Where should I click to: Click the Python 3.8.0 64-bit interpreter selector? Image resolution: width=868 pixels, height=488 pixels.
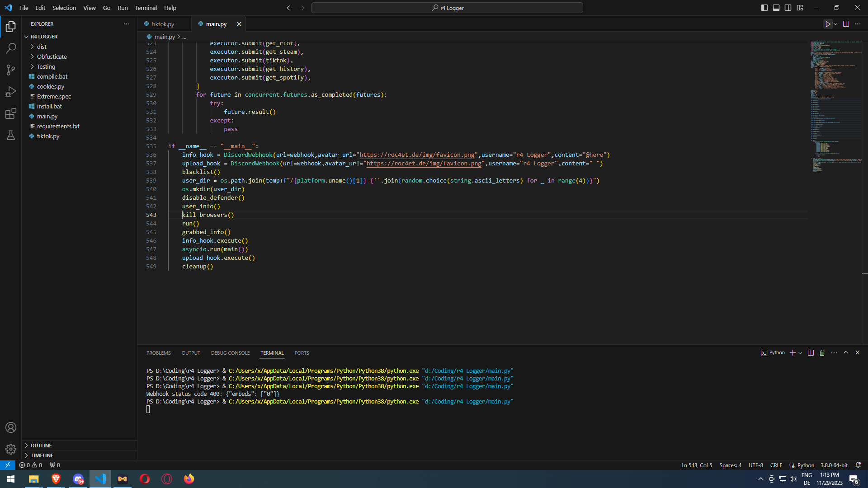(x=834, y=465)
